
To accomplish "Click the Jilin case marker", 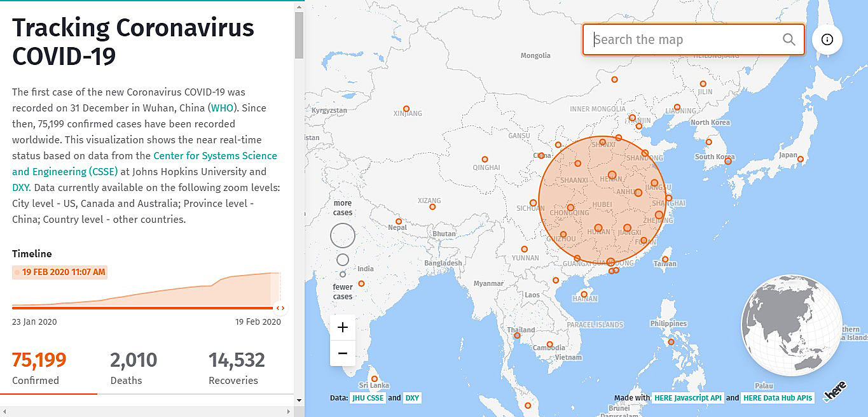I will pos(703,83).
